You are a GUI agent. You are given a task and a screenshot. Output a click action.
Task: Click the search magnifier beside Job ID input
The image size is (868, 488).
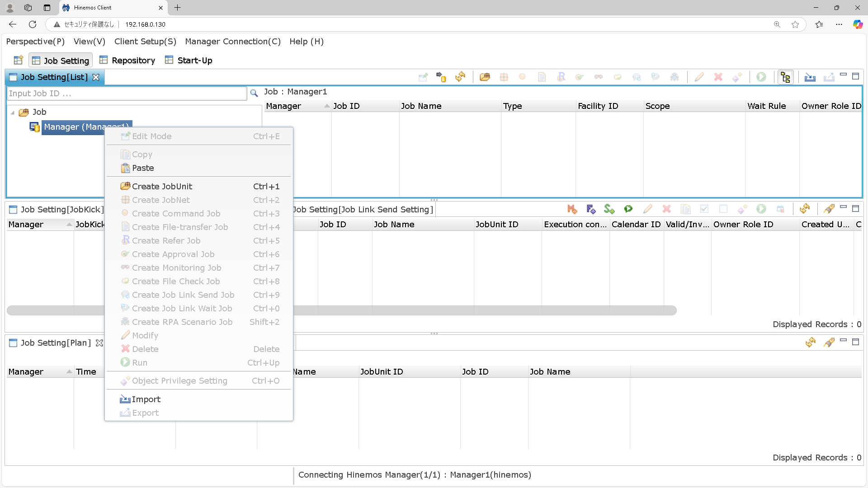[254, 93]
